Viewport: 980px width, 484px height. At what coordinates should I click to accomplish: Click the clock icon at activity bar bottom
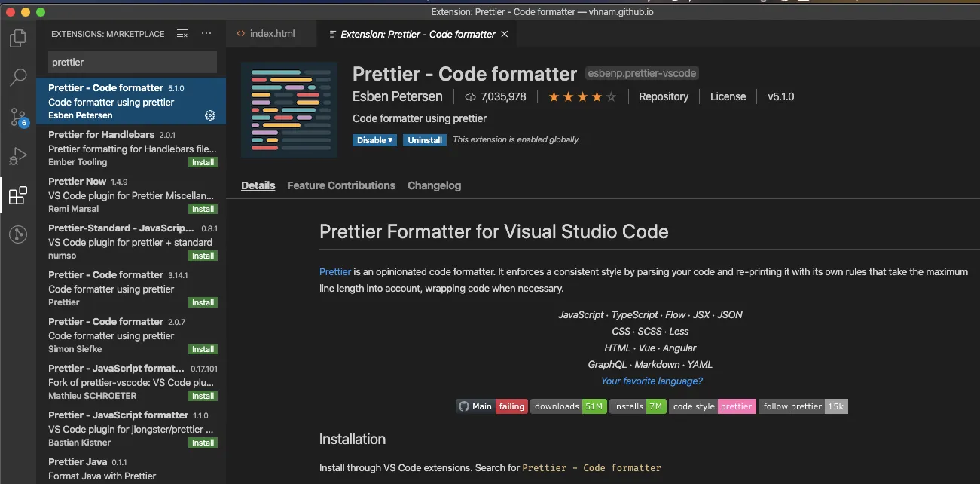[x=17, y=234]
